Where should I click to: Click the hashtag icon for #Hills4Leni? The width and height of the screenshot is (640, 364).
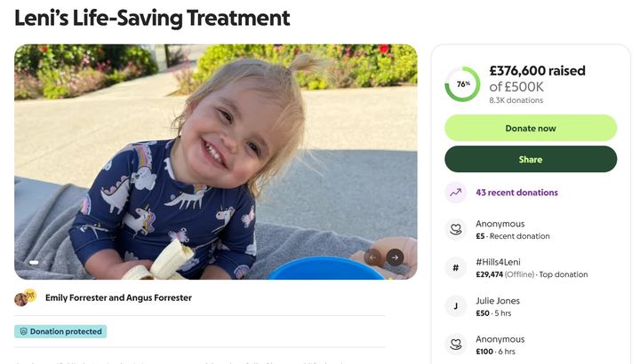[x=456, y=268]
